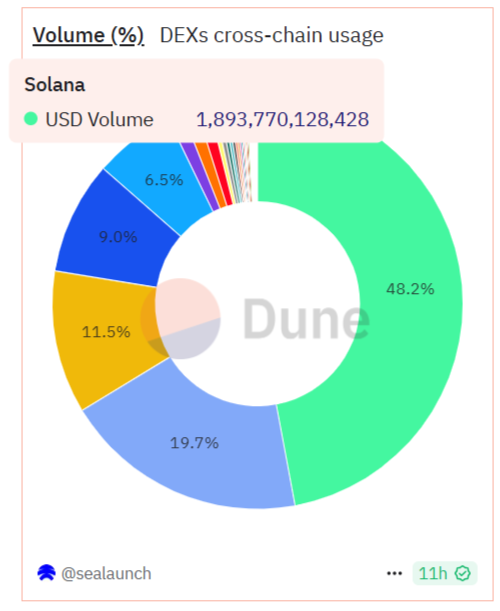Image resolution: width=500 pixels, height=611 pixels.
Task: Open the @sealaunch author link
Action: (106, 574)
